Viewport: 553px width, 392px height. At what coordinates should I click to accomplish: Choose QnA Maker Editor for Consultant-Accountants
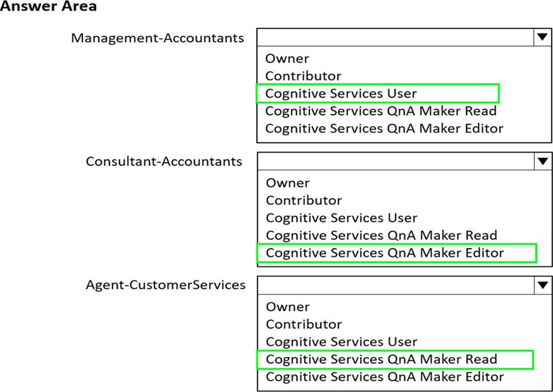384,253
